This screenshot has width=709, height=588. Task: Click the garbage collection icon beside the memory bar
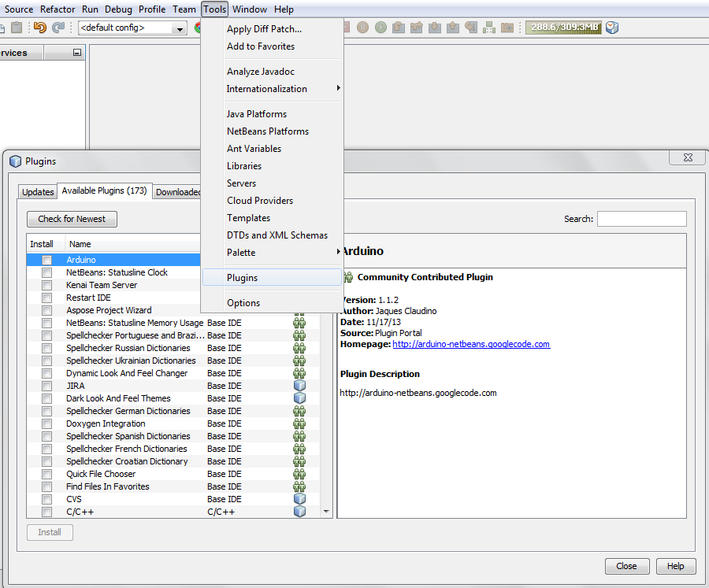[x=611, y=28]
